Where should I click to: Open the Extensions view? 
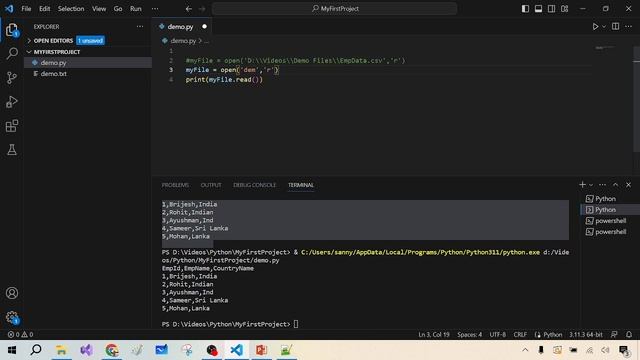(x=12, y=126)
